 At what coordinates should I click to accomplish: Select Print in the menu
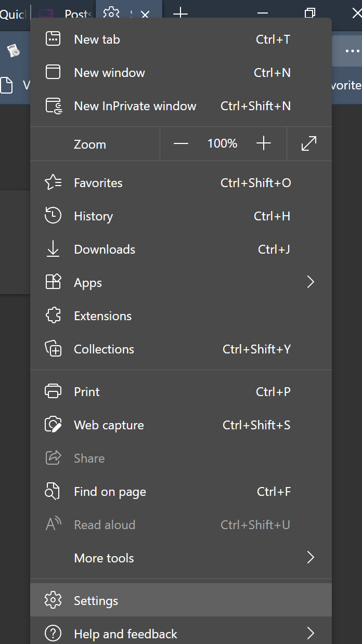coord(181,391)
